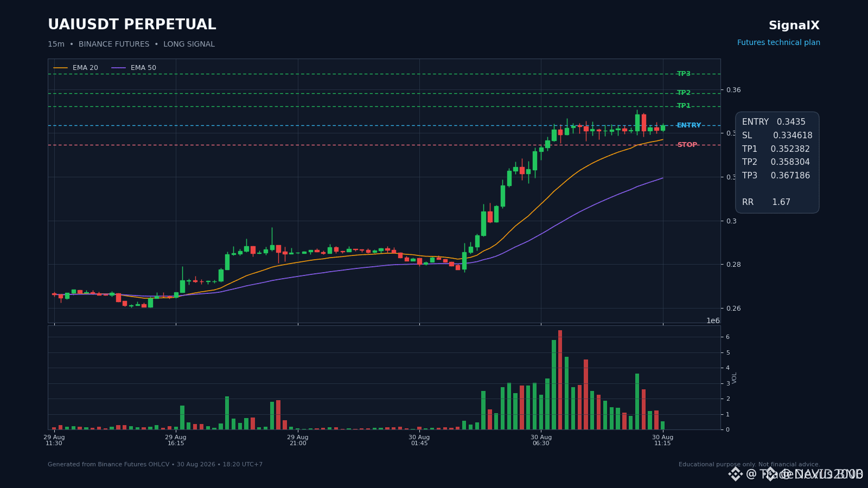Click the RR 1.67 row in info box
The width and height of the screenshot is (868, 488).
click(x=766, y=202)
